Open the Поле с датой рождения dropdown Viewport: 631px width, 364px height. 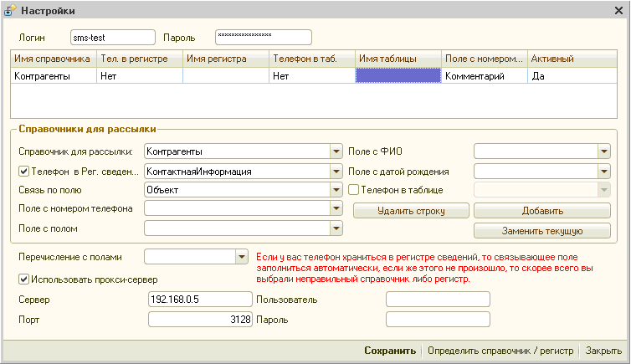(603, 171)
